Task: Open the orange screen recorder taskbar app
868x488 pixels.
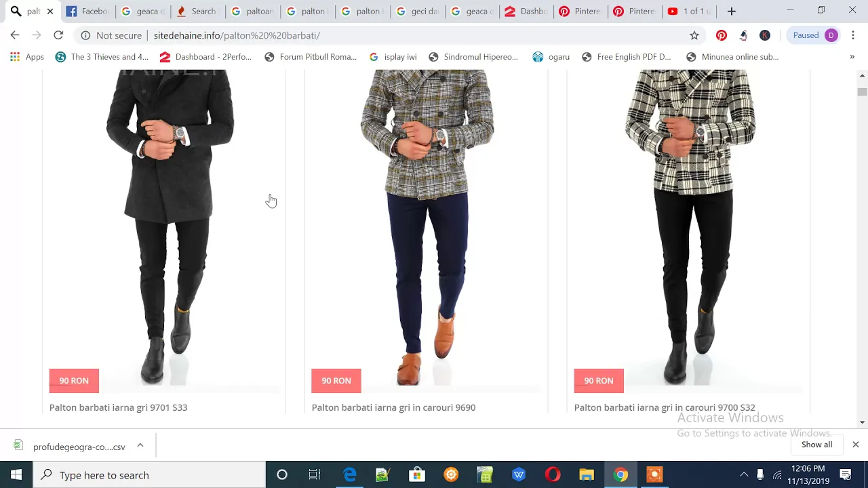Action: tap(654, 475)
